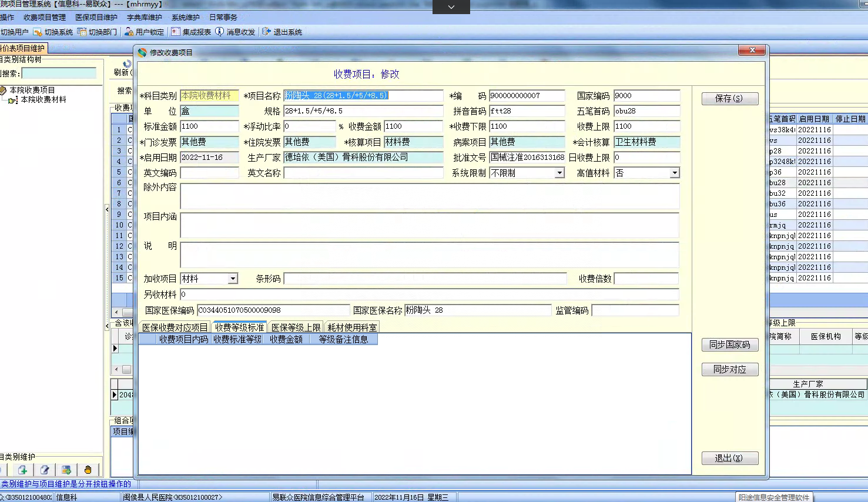Expand the top-center chevron pull-down handle

point(451,7)
